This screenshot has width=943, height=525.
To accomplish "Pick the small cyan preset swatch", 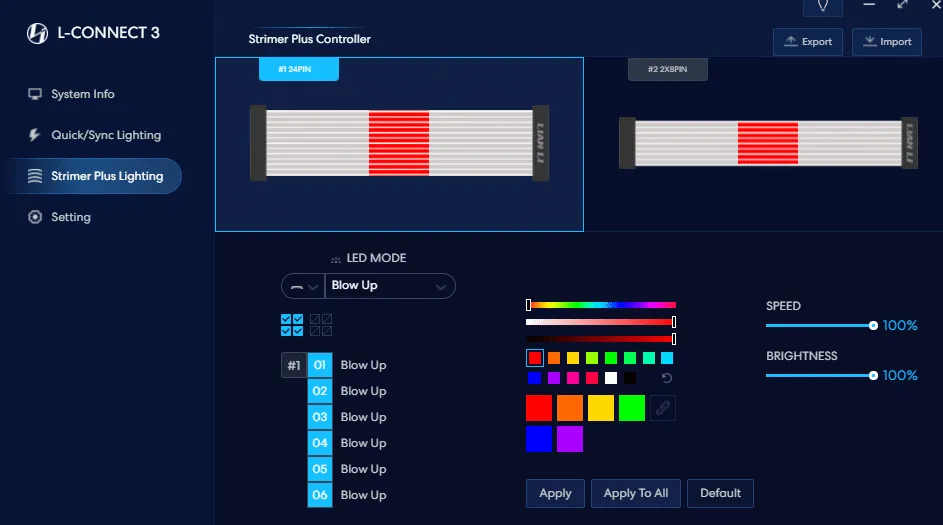I will tap(668, 358).
